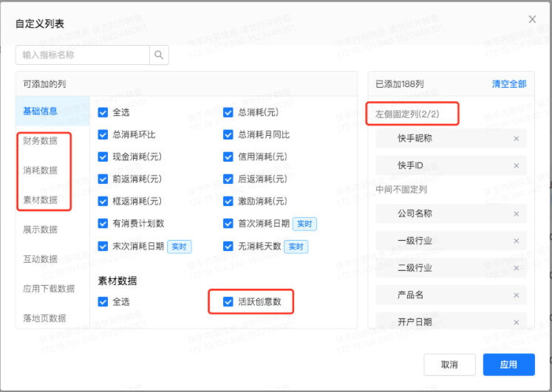Screen dimensions: 552x392
Task: Toggle the 总消耗月同比 checkbox
Action: point(228,134)
